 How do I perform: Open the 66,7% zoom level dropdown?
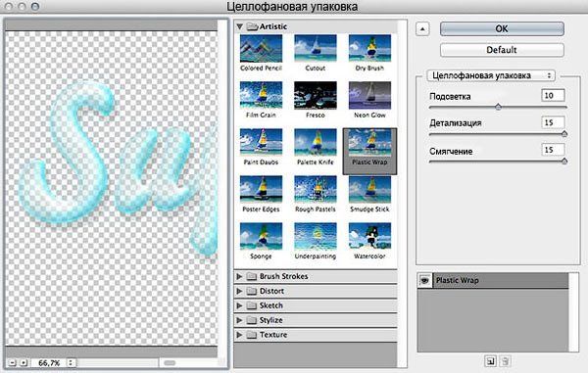click(x=71, y=363)
